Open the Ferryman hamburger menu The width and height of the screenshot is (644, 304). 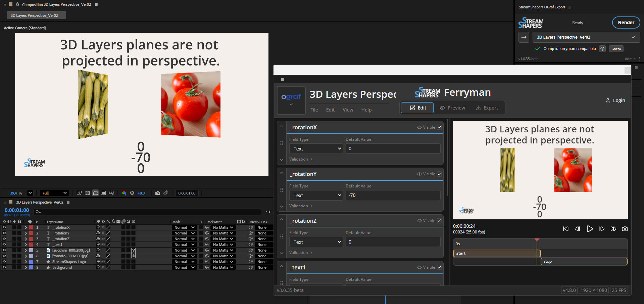pyautogui.click(x=283, y=80)
